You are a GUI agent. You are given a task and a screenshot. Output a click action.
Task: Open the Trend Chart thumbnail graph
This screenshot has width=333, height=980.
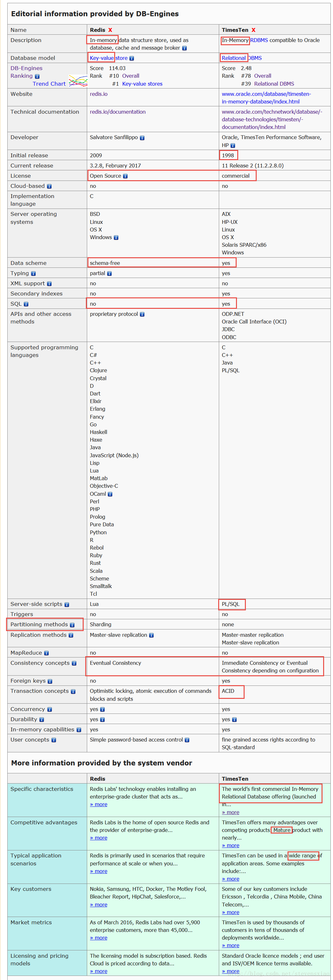(78, 81)
